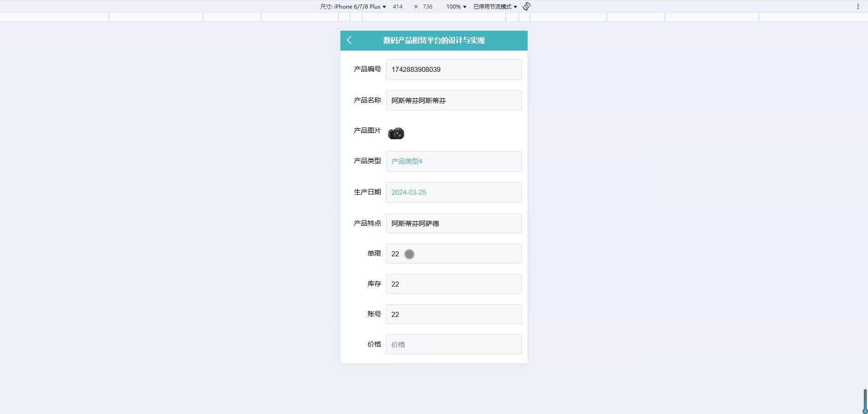Select the 产品类型 picker field
Screen dimensions: 868x414
click(453, 161)
